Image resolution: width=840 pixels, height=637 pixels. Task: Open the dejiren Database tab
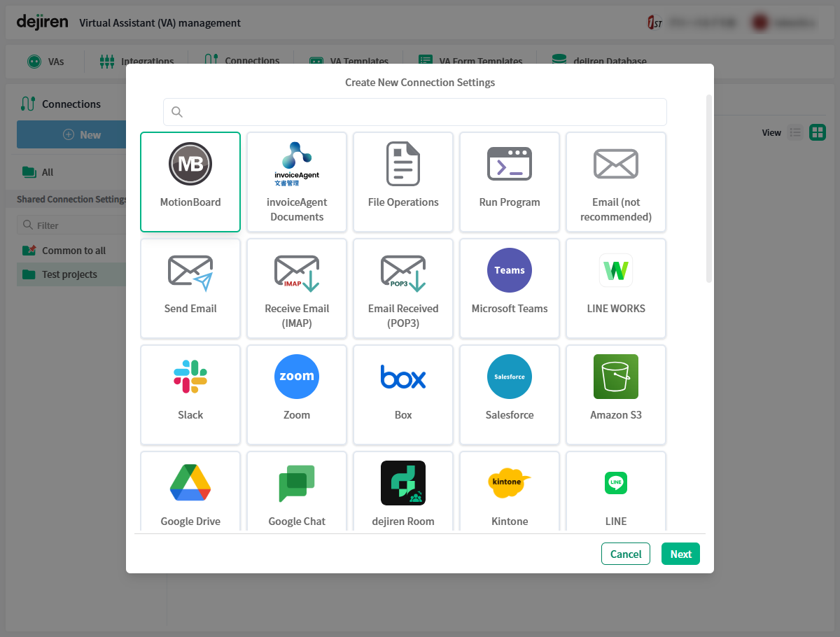click(599, 62)
